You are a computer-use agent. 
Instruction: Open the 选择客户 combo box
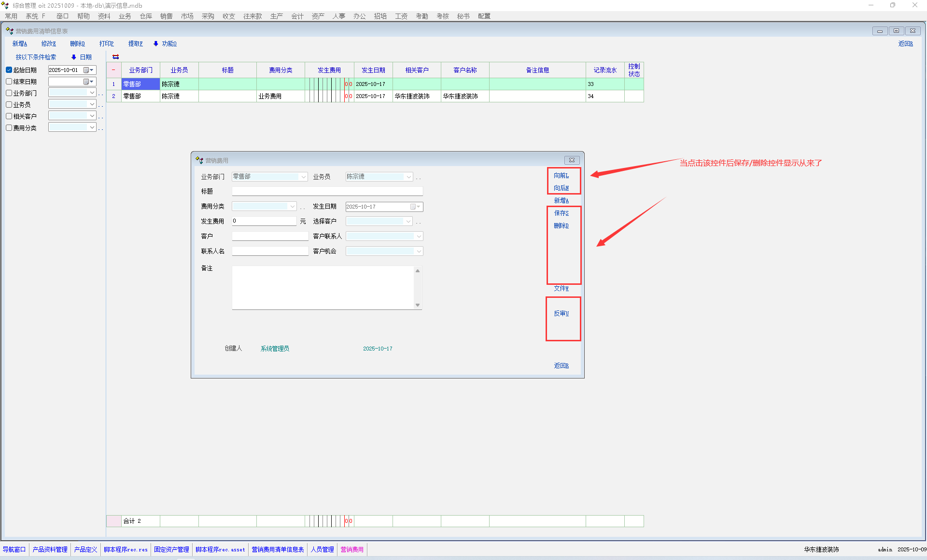(408, 222)
